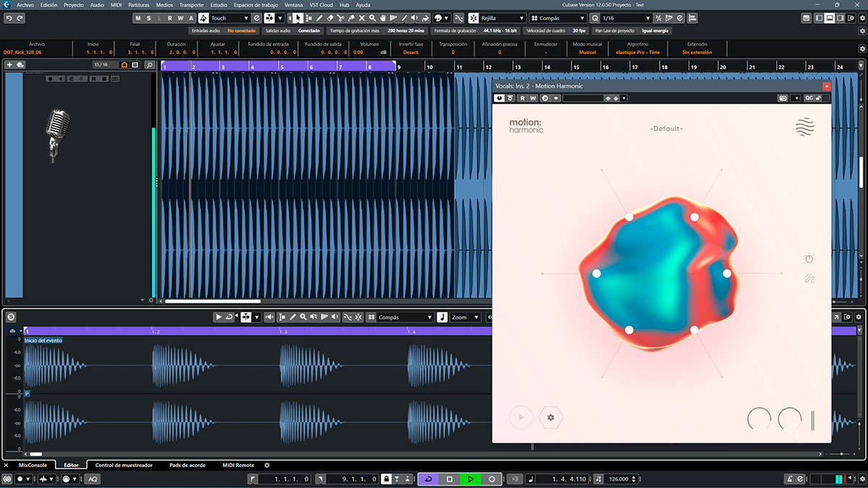This screenshot has width=868, height=488.
Task: Open dropdown next to snapshot camera
Action: [x=796, y=98]
